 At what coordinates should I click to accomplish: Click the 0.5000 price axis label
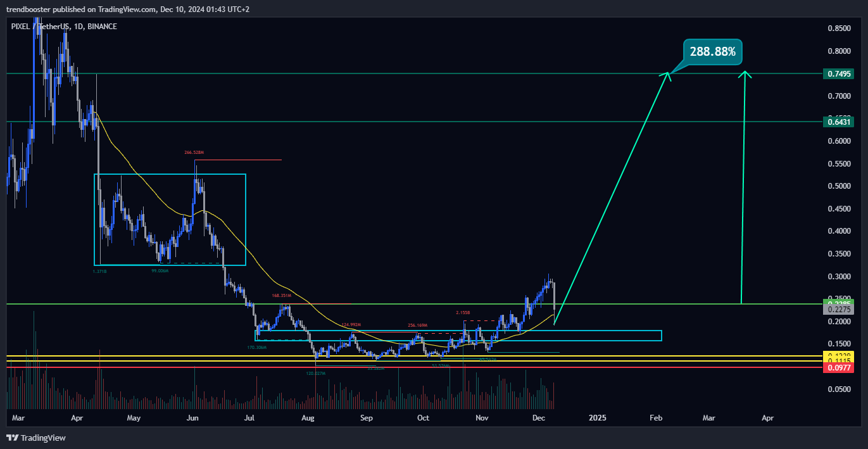(x=839, y=186)
